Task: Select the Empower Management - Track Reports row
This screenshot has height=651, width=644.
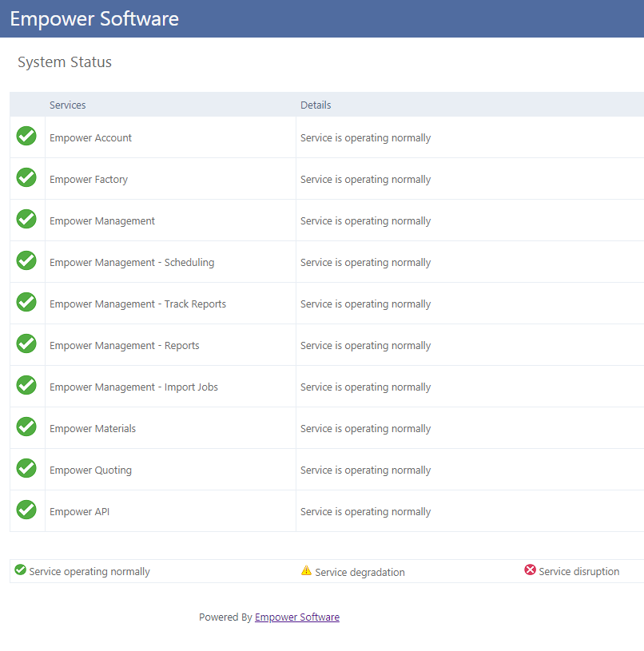Action: tap(137, 304)
